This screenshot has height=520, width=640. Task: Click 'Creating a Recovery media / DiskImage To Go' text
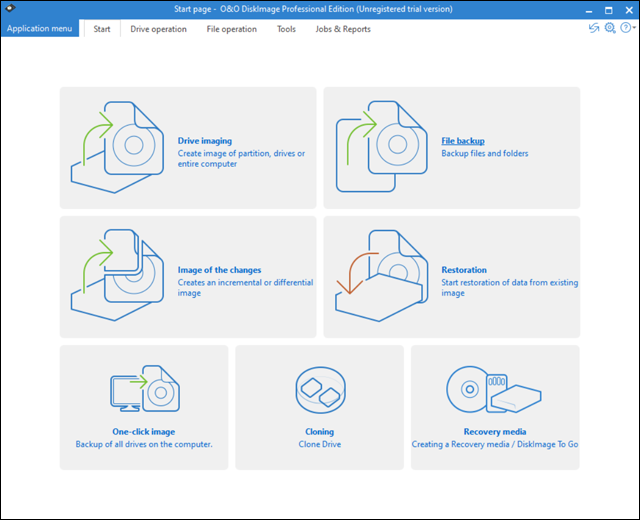(495, 444)
